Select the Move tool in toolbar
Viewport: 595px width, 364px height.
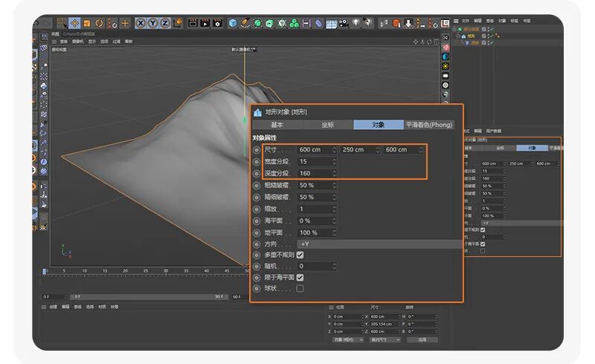[x=74, y=23]
